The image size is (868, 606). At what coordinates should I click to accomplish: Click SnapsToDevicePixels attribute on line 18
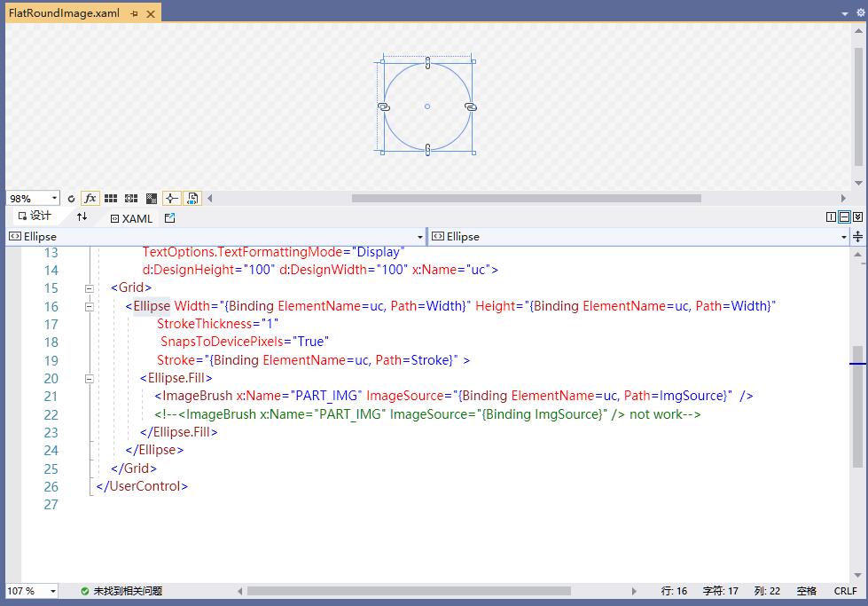click(x=222, y=342)
